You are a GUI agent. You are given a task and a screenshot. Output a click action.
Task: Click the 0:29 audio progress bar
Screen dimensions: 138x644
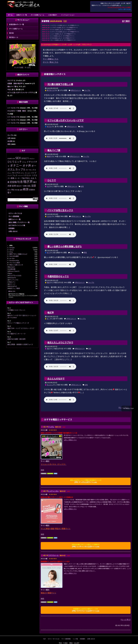click(63, 138)
